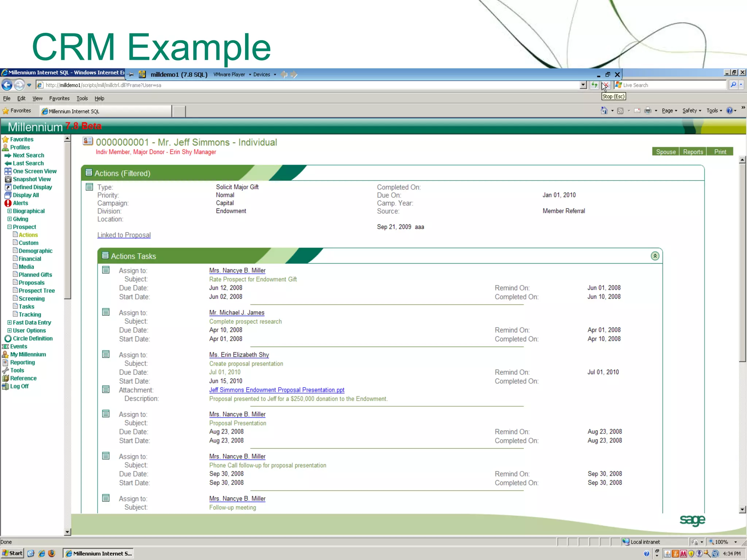
Task: Collapse the Actions Tasks section chevron
Action: [x=655, y=256]
